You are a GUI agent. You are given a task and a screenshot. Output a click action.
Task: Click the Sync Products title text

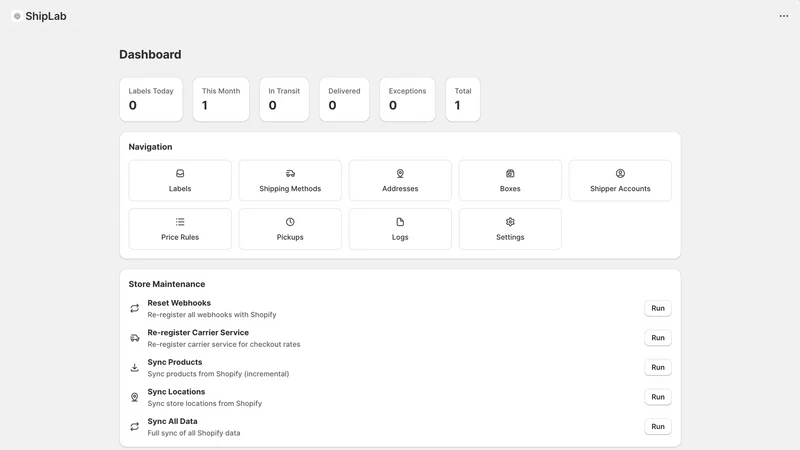tap(175, 362)
